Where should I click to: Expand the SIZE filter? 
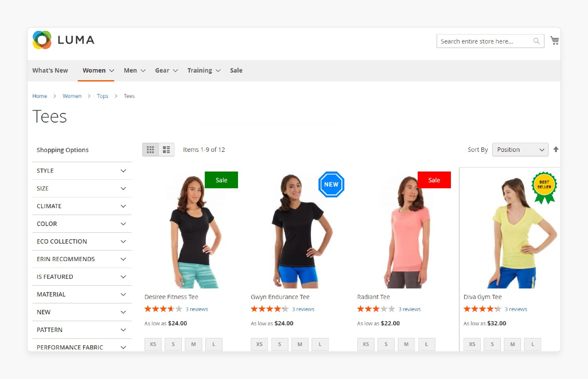point(82,189)
